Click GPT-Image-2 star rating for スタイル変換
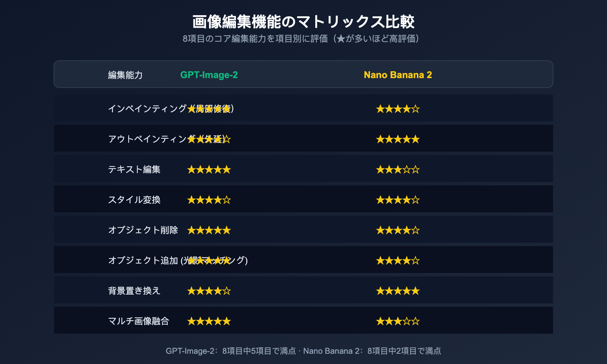 click(209, 200)
